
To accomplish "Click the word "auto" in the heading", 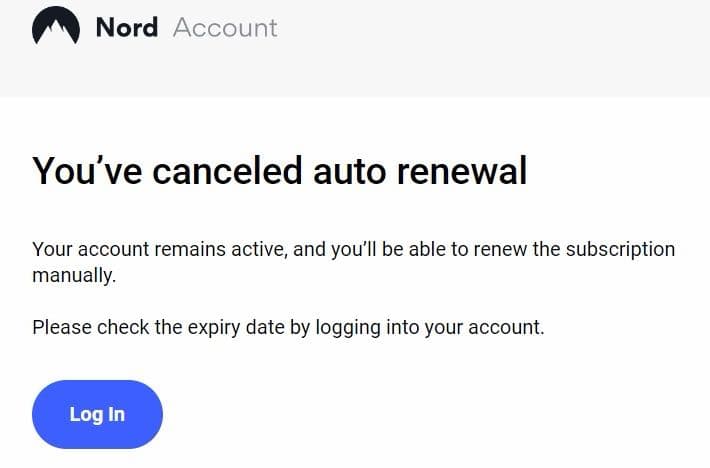I will (x=350, y=172).
